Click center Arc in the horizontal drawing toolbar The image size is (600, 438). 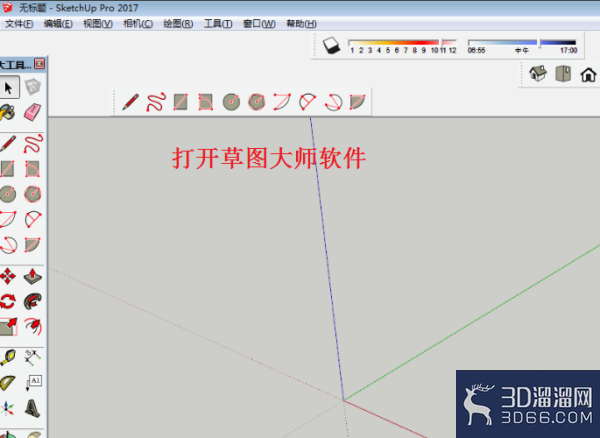pyautogui.click(x=282, y=102)
